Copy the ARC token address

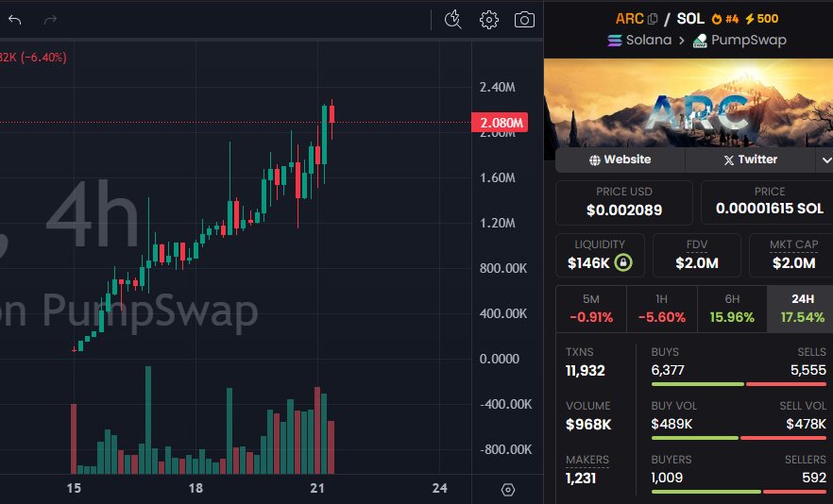(x=653, y=19)
